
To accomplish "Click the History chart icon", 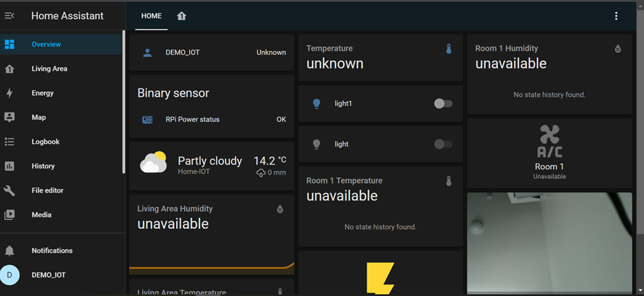I will coord(9,166).
